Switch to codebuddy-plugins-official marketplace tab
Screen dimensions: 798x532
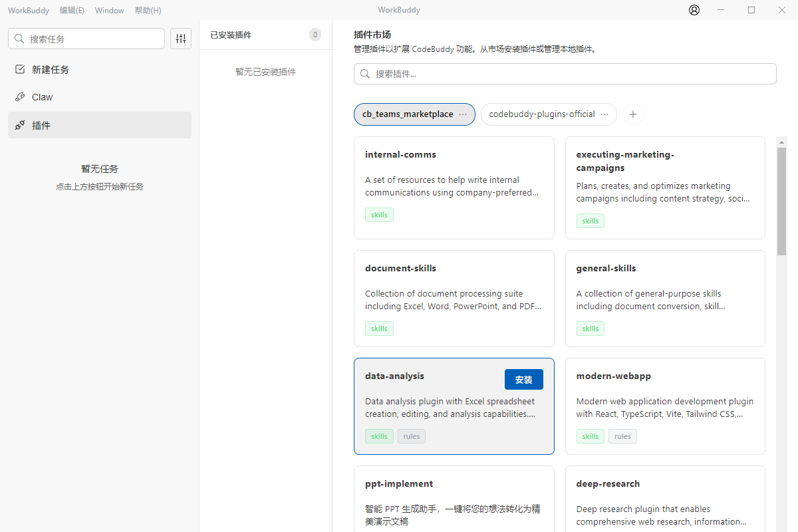point(541,114)
